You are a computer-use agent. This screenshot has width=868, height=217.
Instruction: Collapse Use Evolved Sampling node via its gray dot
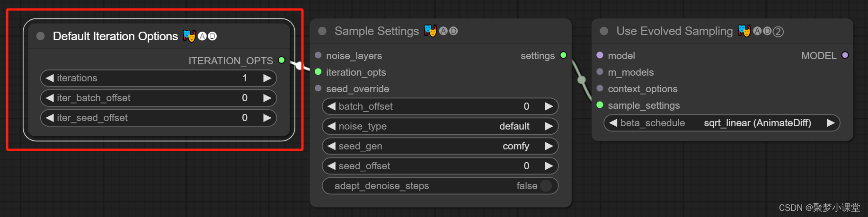[604, 31]
